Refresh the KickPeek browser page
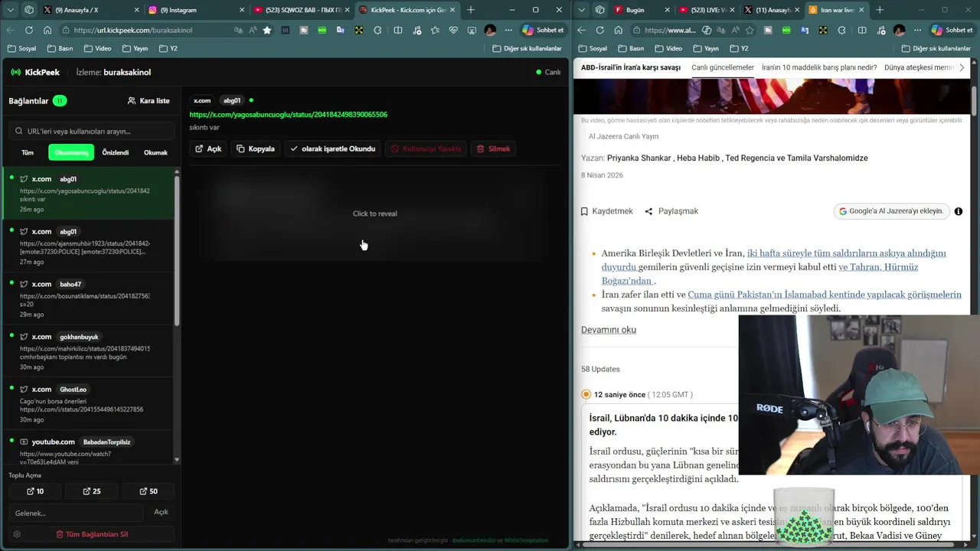The width and height of the screenshot is (980, 551). (x=28, y=30)
